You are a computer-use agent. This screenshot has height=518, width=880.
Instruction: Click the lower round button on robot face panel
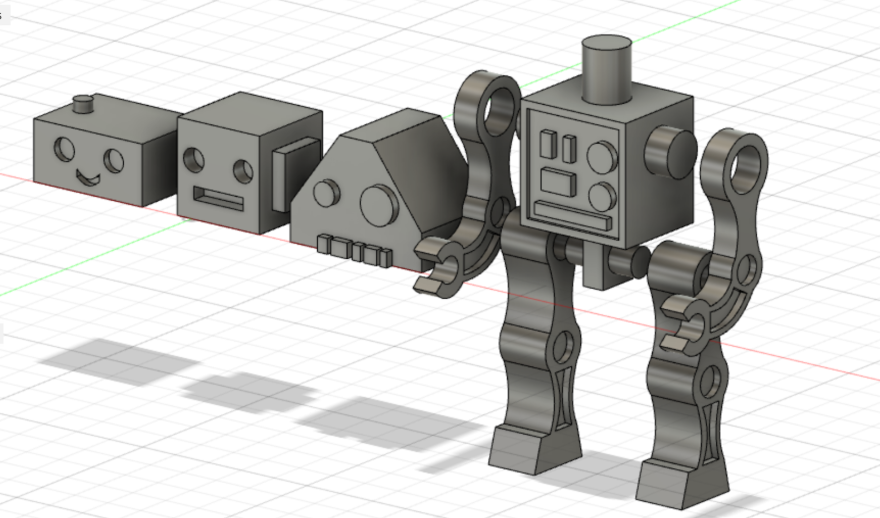[x=602, y=196]
